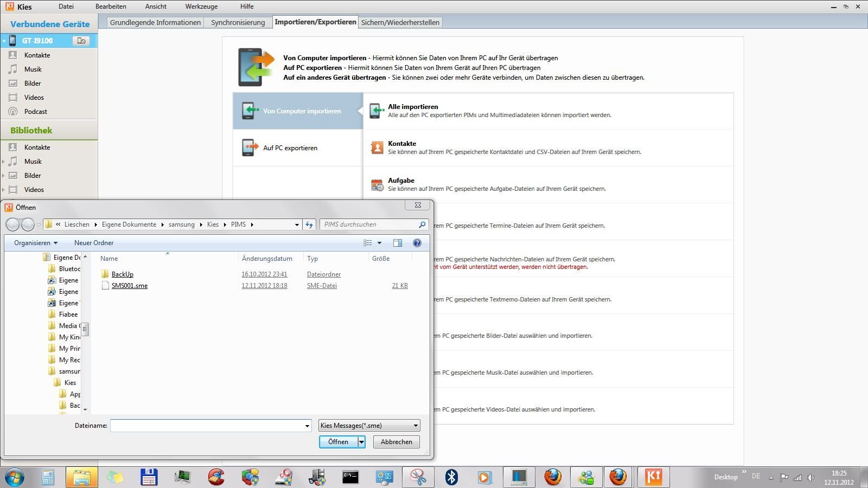
Task: Open the Werkzeuge menu
Action: (x=201, y=7)
